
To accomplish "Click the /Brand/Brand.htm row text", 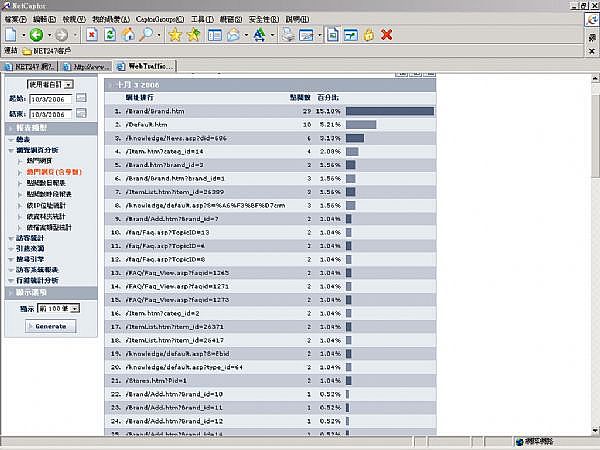I will point(155,111).
